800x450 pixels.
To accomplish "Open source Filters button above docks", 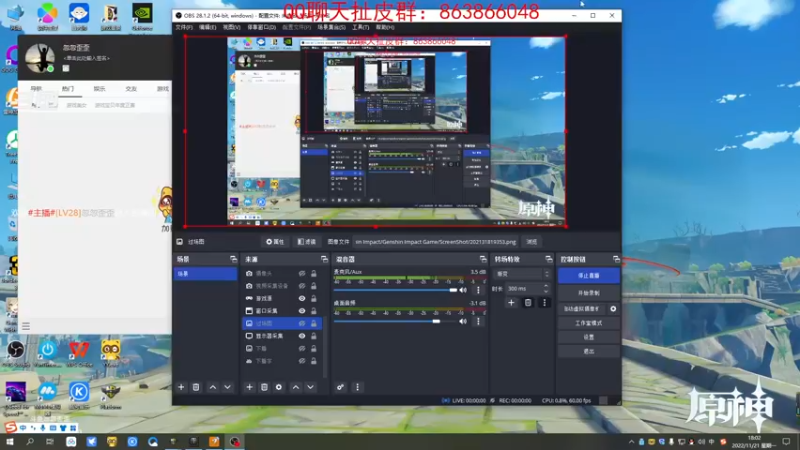I will click(x=307, y=242).
